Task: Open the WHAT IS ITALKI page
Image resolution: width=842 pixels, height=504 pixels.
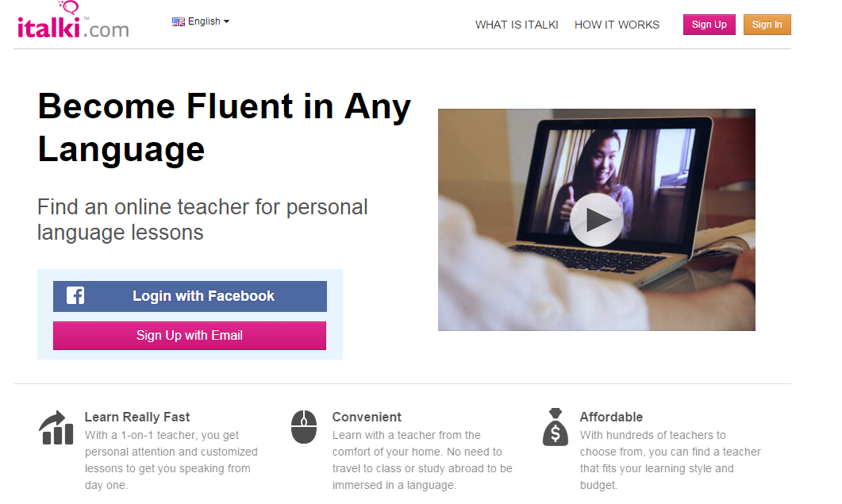Action: coord(517,25)
